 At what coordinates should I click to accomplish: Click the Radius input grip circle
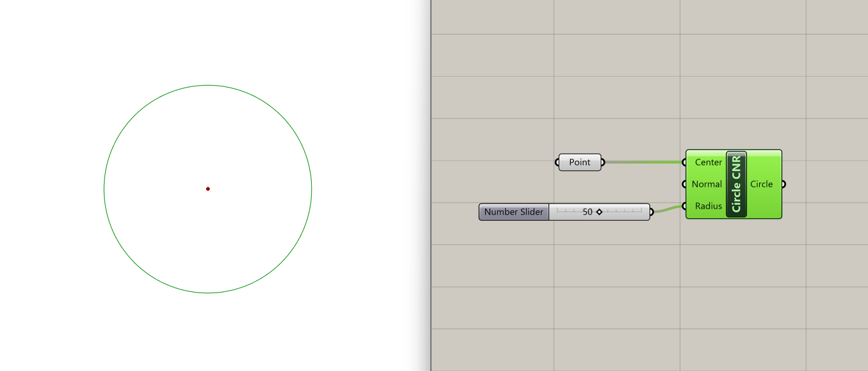pyautogui.click(x=684, y=206)
